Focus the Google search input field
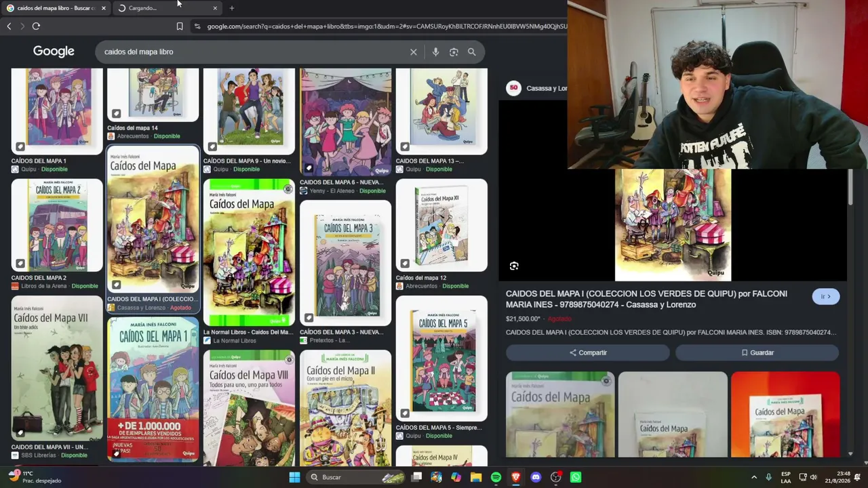This screenshot has width=868, height=488. [254, 52]
